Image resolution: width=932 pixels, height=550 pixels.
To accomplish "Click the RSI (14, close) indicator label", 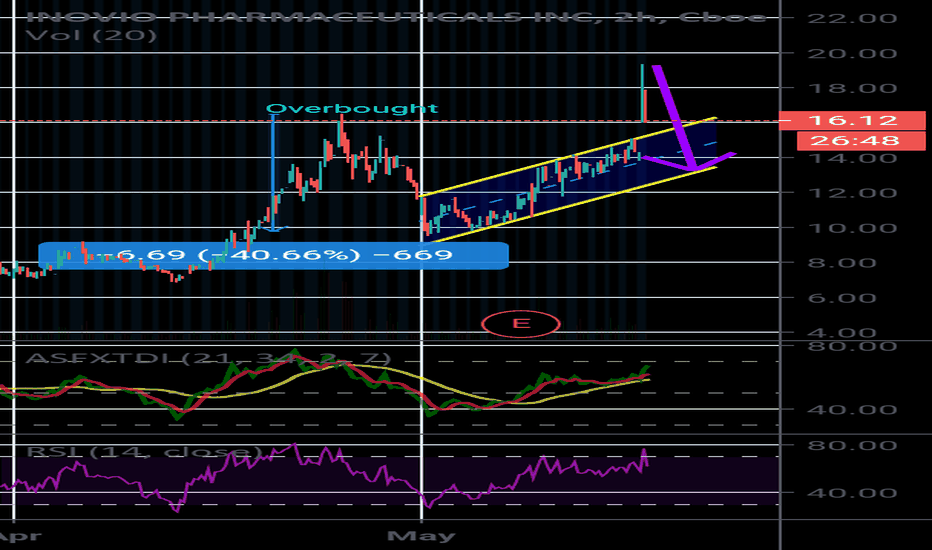I will tap(144, 452).
